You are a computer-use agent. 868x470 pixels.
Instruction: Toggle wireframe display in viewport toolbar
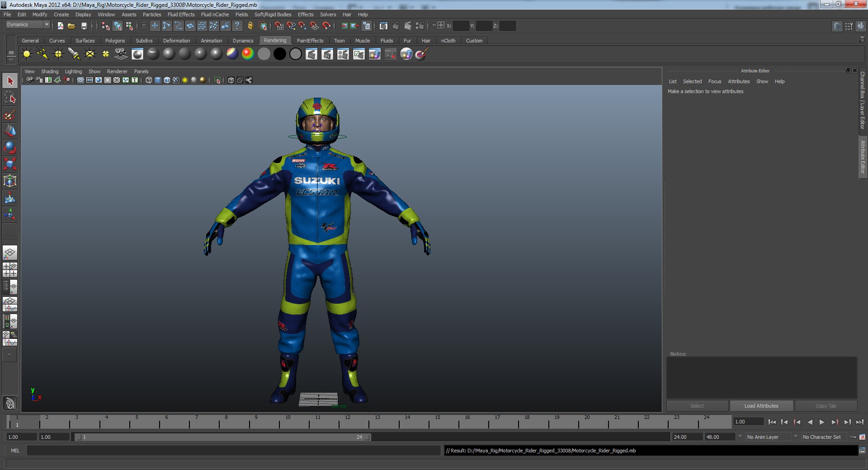(149, 80)
